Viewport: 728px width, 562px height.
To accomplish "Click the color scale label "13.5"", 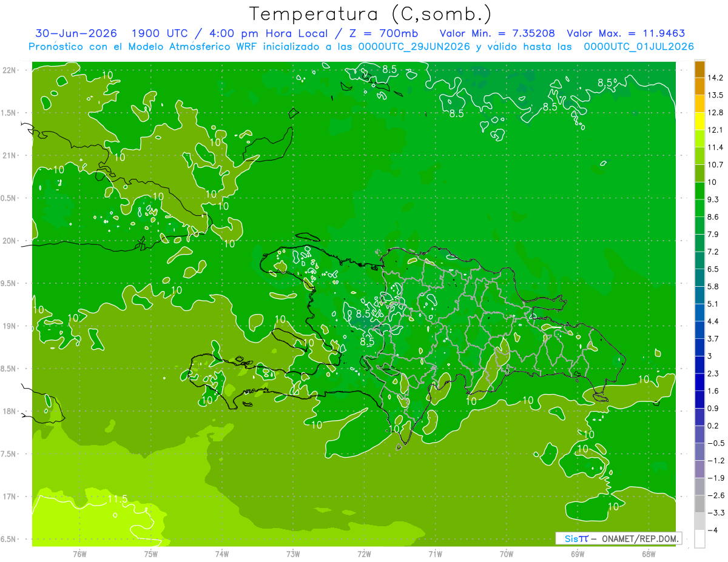I will click(x=716, y=95).
